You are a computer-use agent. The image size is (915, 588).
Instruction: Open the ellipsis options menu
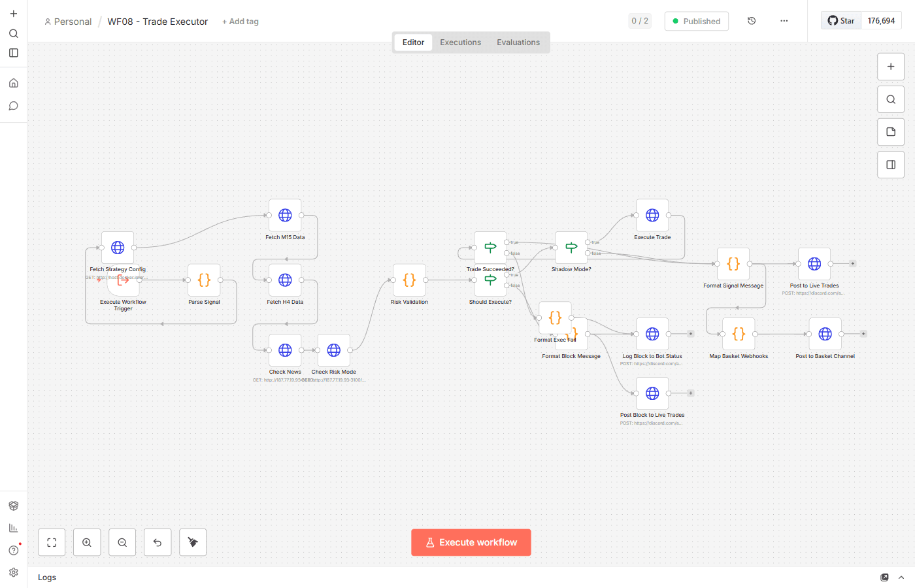(784, 20)
